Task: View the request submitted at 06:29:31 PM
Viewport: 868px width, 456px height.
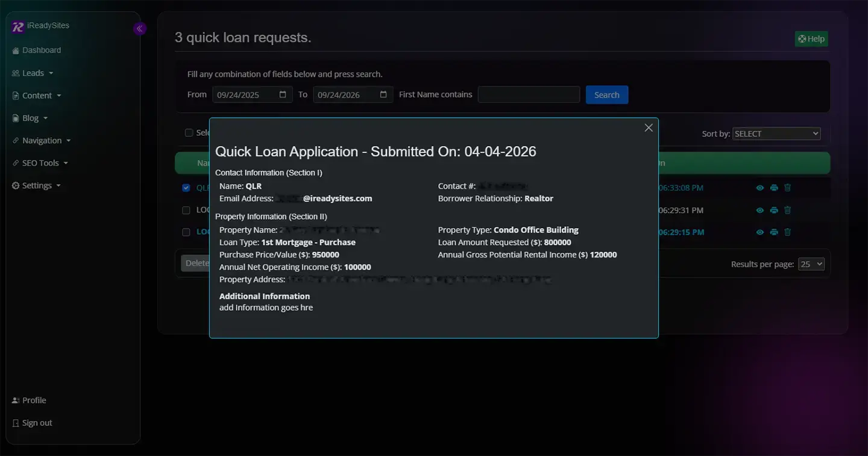Action: [x=759, y=210]
